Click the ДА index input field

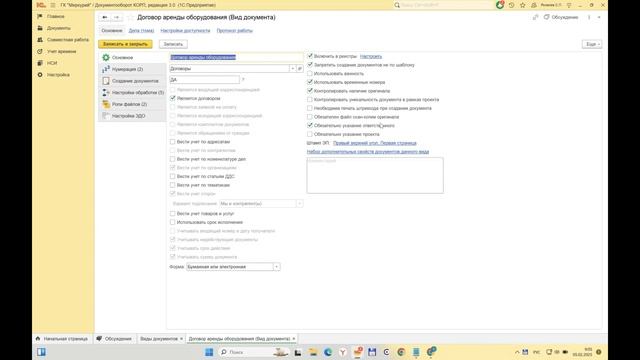pos(204,80)
